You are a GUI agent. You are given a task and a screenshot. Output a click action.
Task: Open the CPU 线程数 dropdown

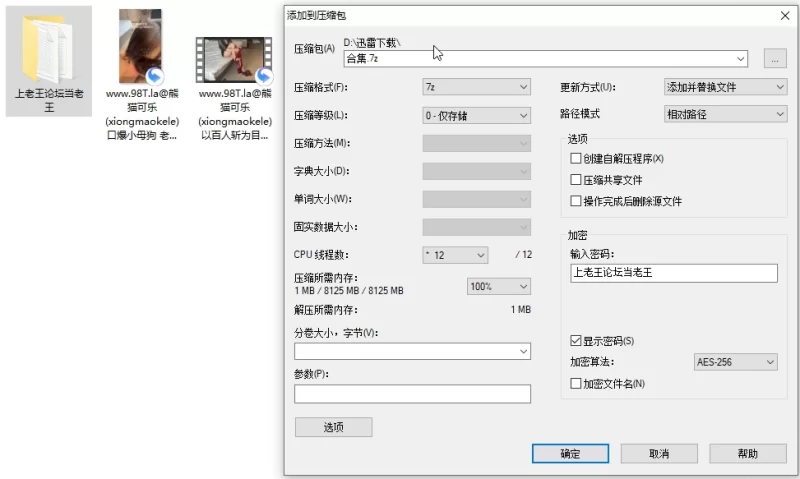pos(455,255)
